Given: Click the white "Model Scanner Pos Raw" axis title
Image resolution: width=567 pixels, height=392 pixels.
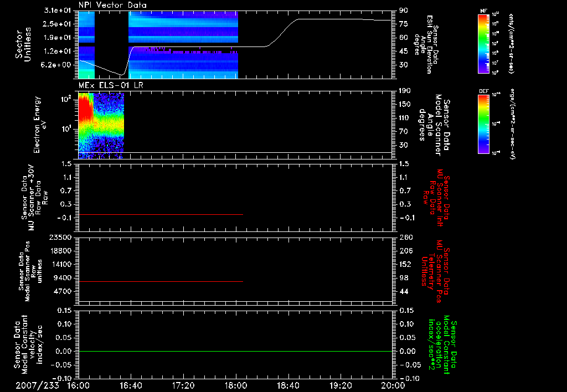Looking at the screenshot, I should pyautogui.click(x=31, y=271).
